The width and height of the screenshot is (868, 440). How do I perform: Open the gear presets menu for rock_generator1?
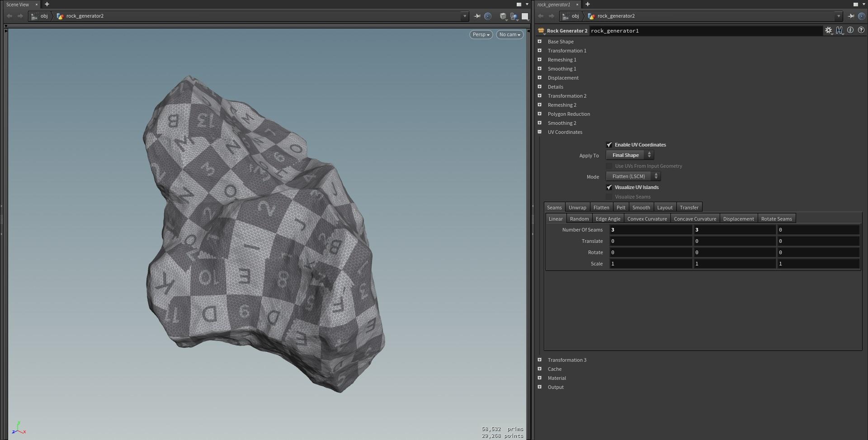pos(829,30)
